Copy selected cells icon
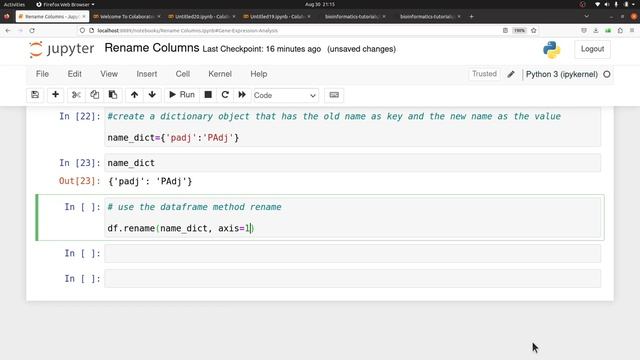This screenshot has width=640, height=360. pos(94,95)
